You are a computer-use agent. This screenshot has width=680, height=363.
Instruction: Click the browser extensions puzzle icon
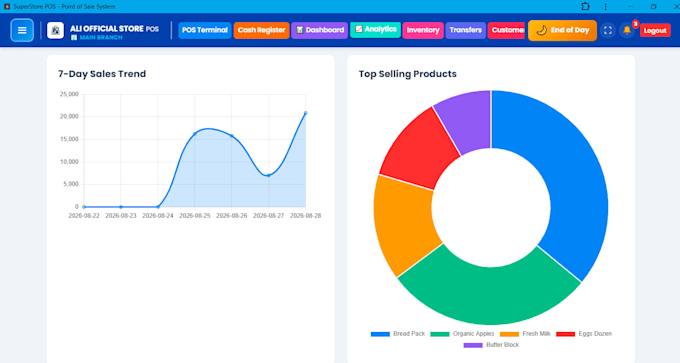pyautogui.click(x=585, y=7)
